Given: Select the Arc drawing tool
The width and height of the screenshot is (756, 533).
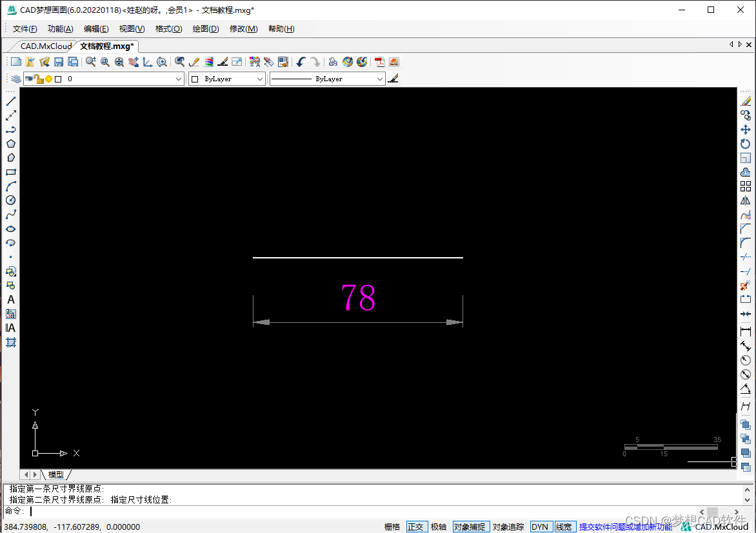Looking at the screenshot, I should pos(10,186).
